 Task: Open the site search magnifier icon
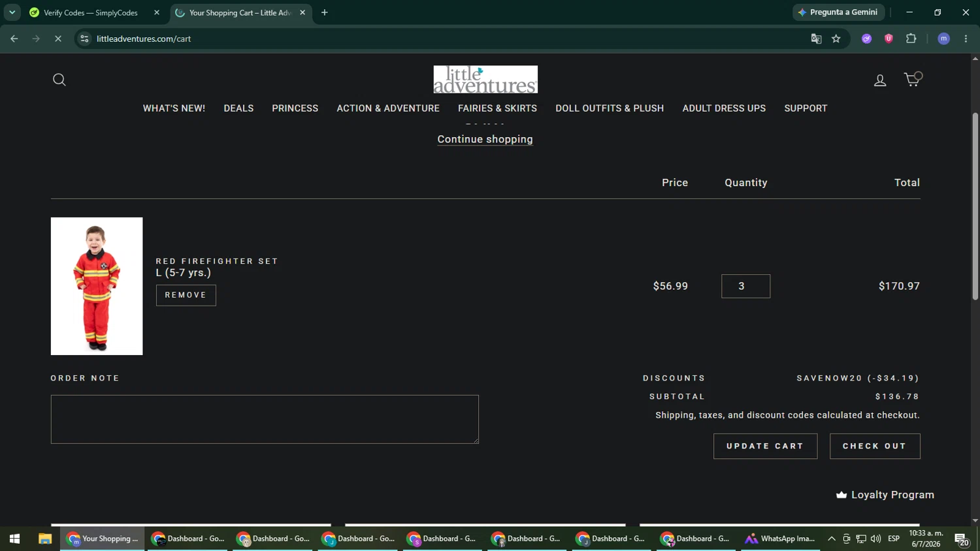[59, 80]
